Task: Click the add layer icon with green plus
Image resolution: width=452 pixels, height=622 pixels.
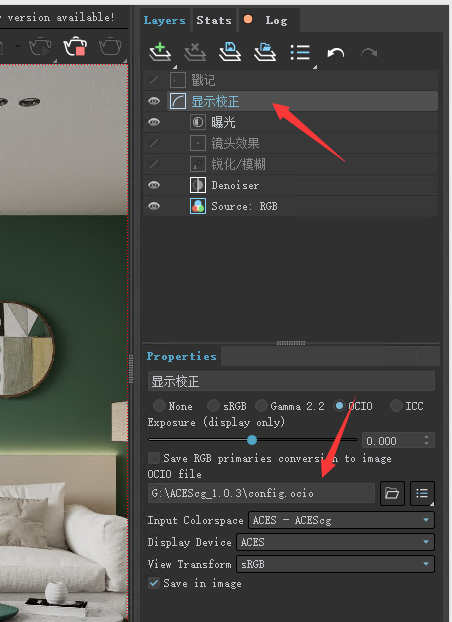Action: tap(160, 52)
